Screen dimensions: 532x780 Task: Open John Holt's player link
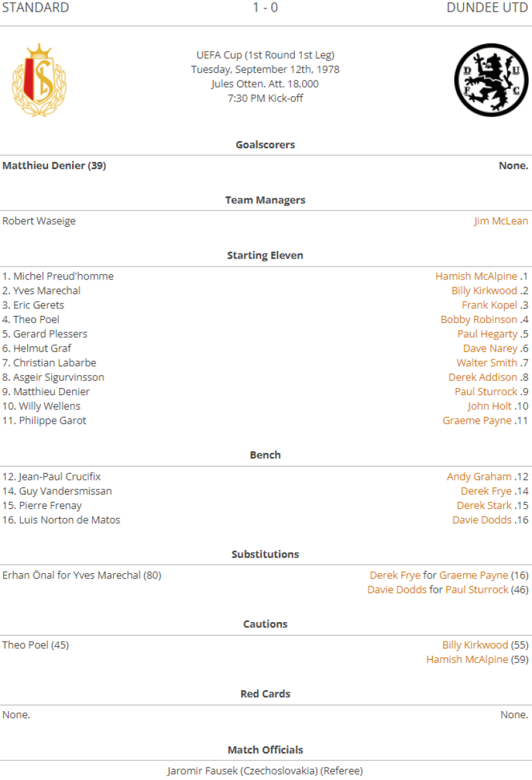(490, 406)
